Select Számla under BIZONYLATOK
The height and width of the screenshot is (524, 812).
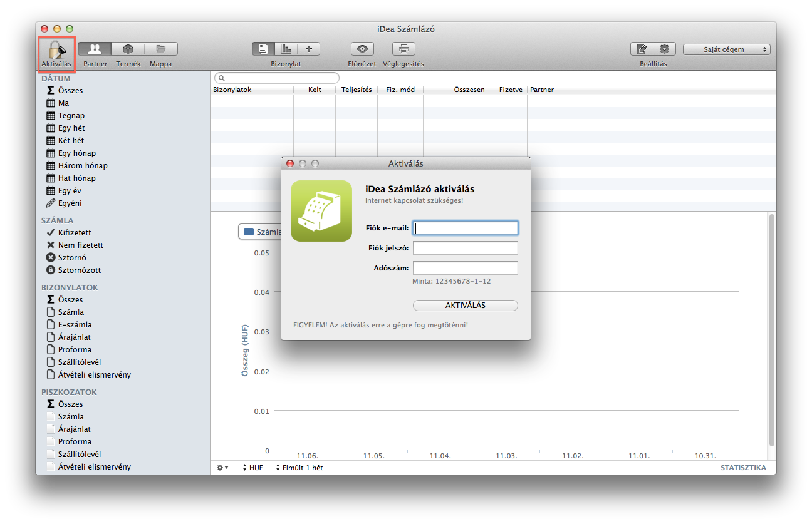pos(65,312)
